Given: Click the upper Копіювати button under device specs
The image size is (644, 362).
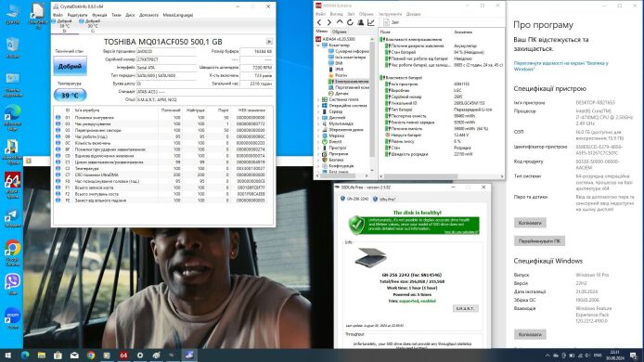Looking at the screenshot, I should coord(530,223).
